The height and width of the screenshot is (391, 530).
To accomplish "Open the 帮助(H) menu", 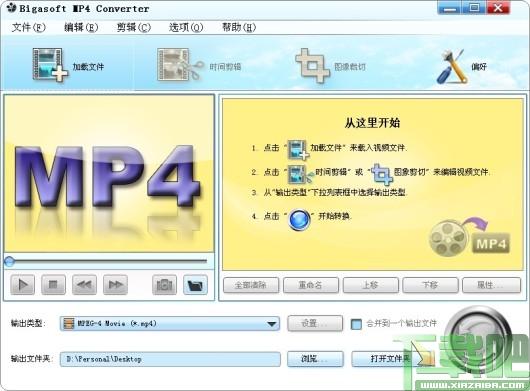I will click(x=239, y=27).
